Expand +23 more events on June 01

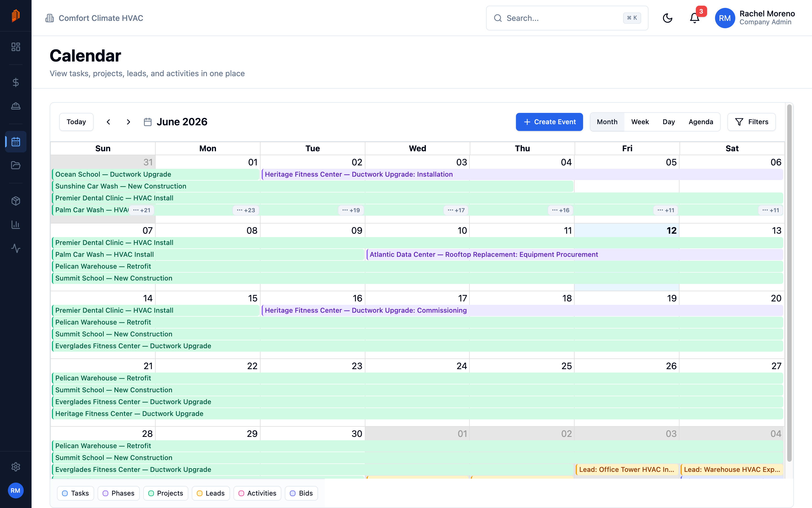tap(246, 210)
